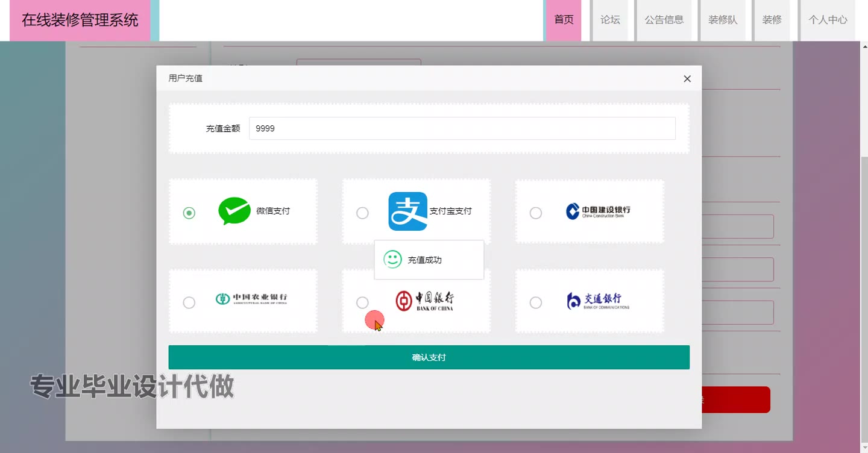Click the China Construction Bank logo
Viewport: 868px width, 453px height.
(x=598, y=211)
